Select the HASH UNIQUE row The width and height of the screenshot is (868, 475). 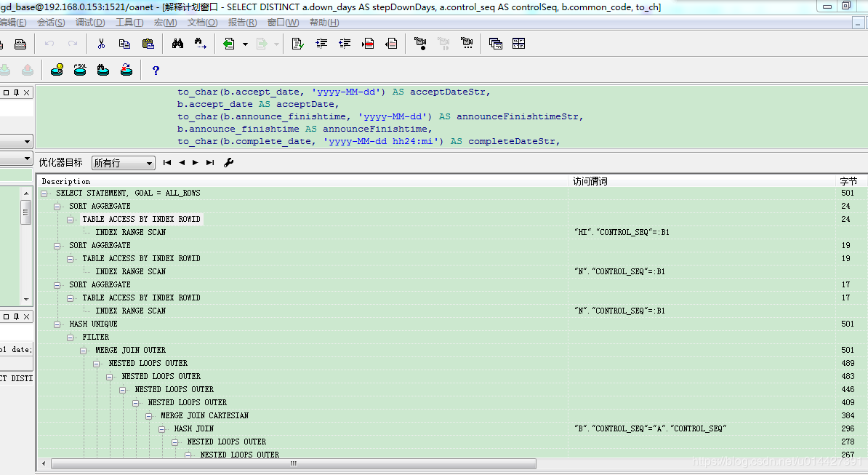[93, 324]
